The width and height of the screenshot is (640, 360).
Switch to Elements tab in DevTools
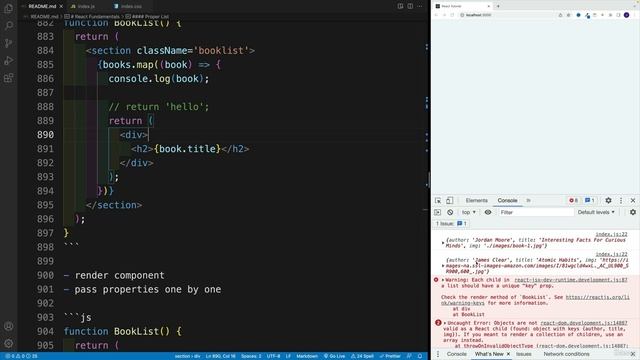click(x=476, y=200)
